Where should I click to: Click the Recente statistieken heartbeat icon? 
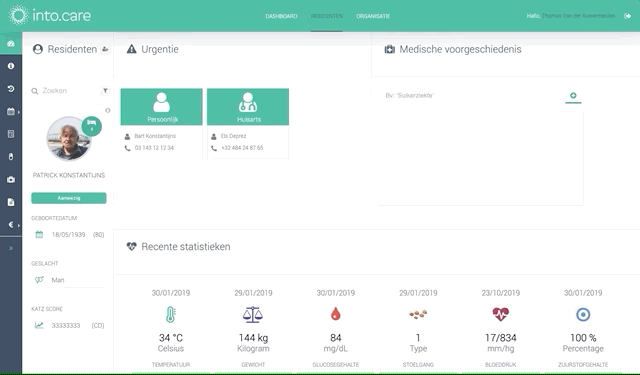point(131,246)
